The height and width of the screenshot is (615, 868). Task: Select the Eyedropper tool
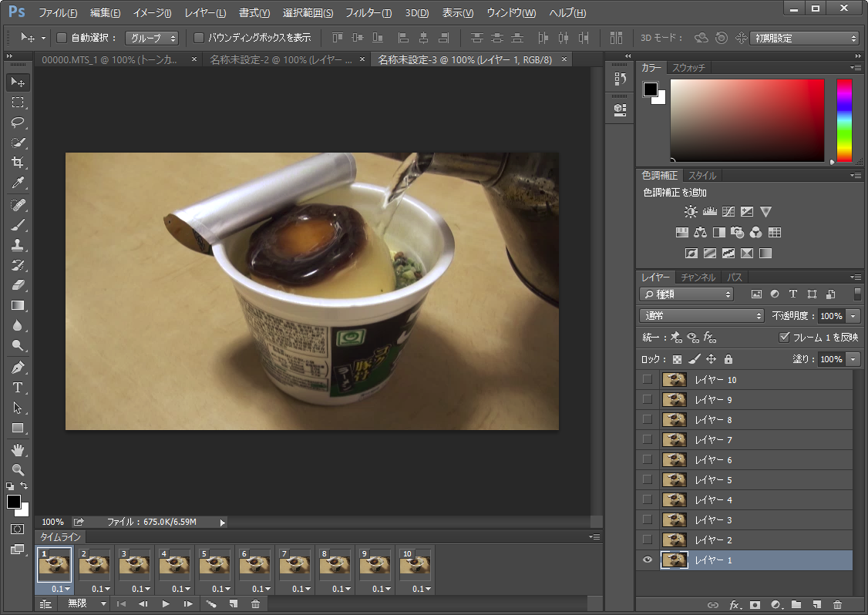17,183
